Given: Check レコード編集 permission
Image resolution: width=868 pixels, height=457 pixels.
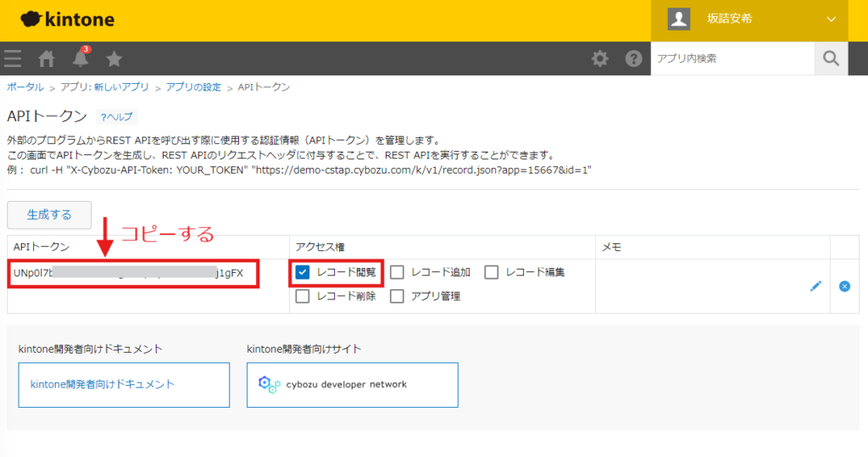Looking at the screenshot, I should (491, 272).
